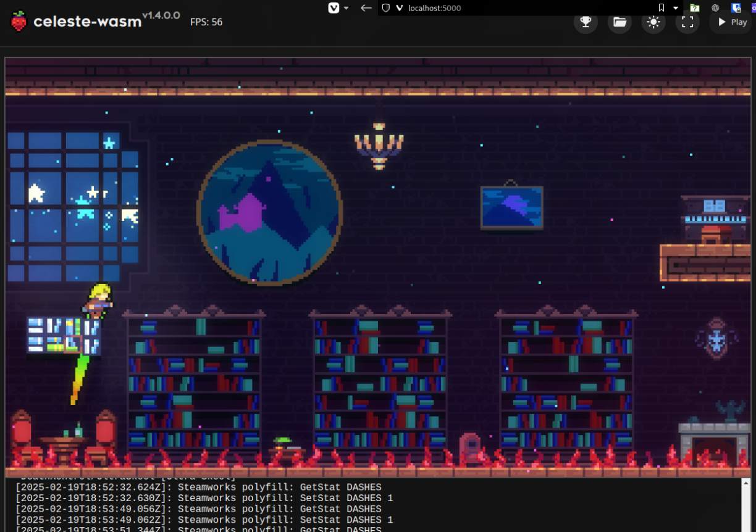Click the celeste-wasm title text
756x532 pixels.
88,22
